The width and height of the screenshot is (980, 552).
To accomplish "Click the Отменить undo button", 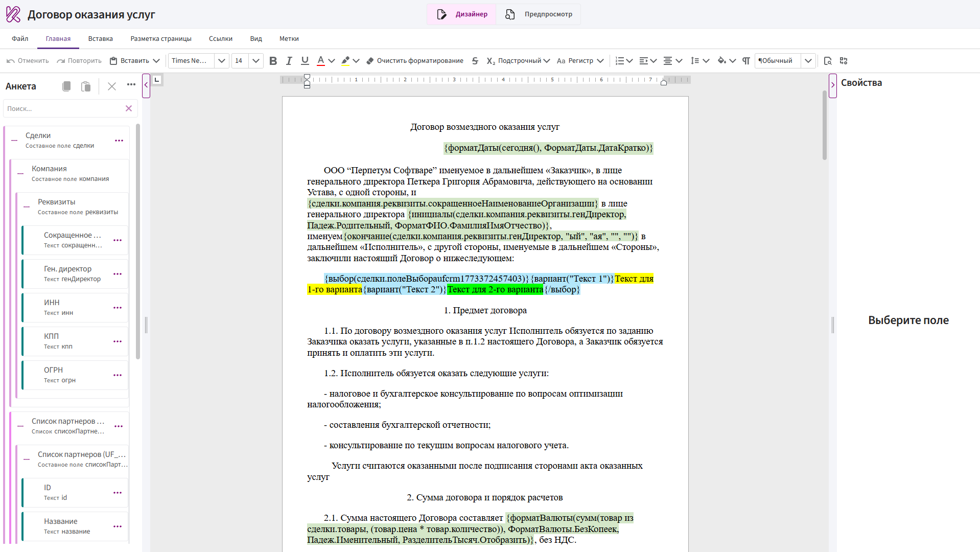I will tap(28, 61).
